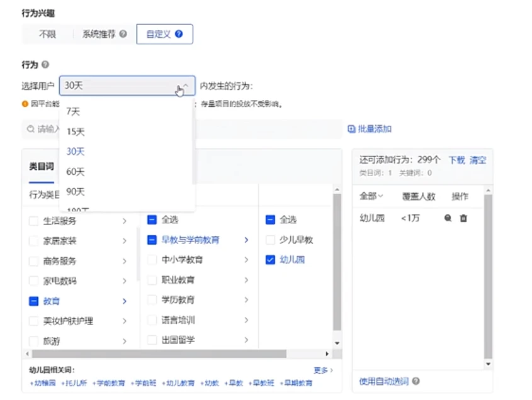Uncheck the 幼儿园 checkbox

[270, 259]
